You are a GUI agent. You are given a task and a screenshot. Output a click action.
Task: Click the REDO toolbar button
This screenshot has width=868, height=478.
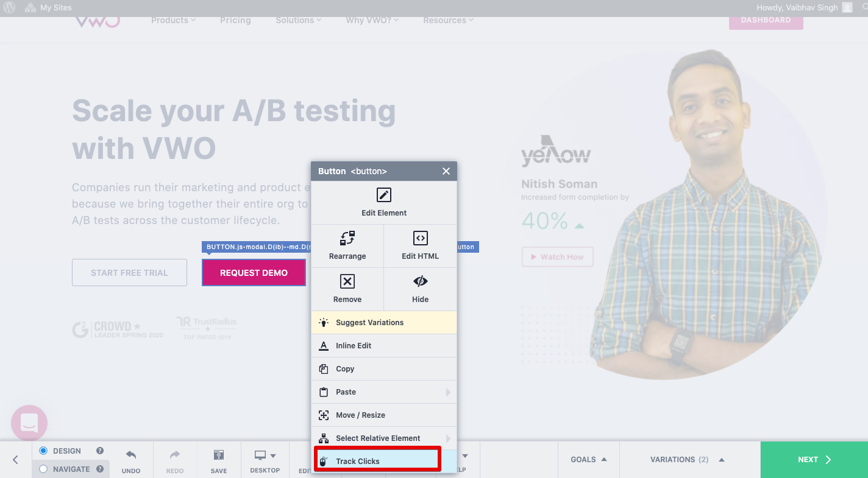tap(175, 460)
